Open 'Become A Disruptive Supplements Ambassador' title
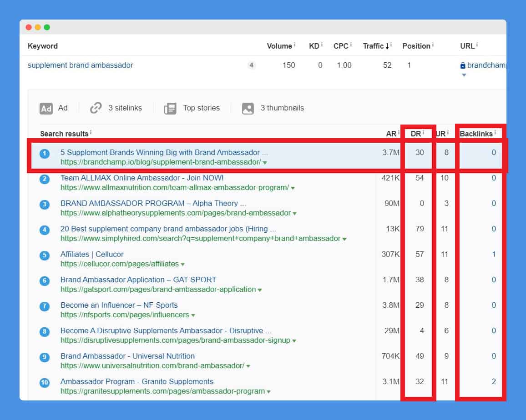 (x=166, y=331)
